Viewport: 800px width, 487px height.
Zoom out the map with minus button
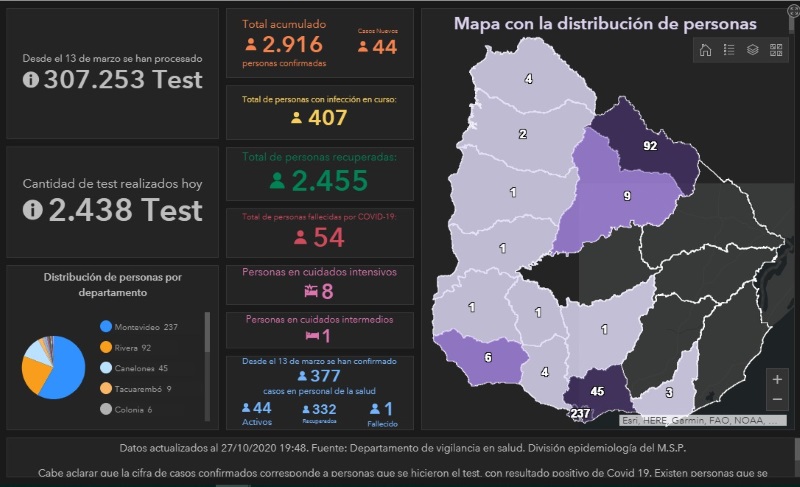777,400
